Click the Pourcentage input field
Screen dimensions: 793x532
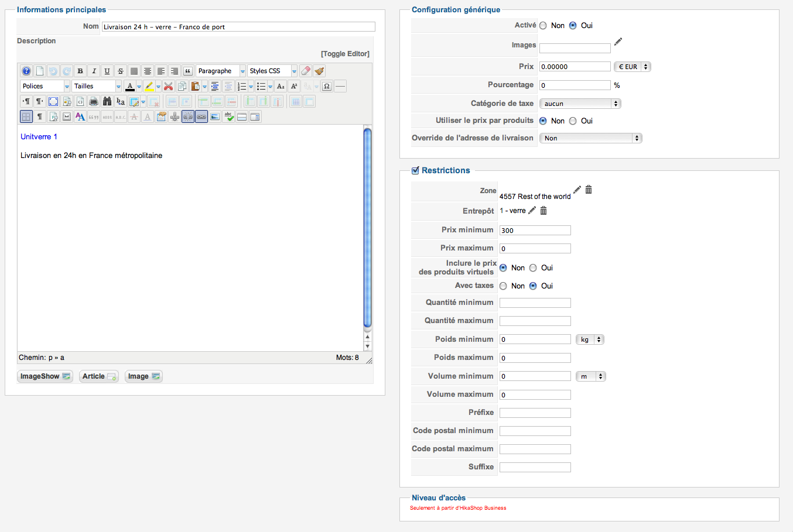click(x=575, y=85)
